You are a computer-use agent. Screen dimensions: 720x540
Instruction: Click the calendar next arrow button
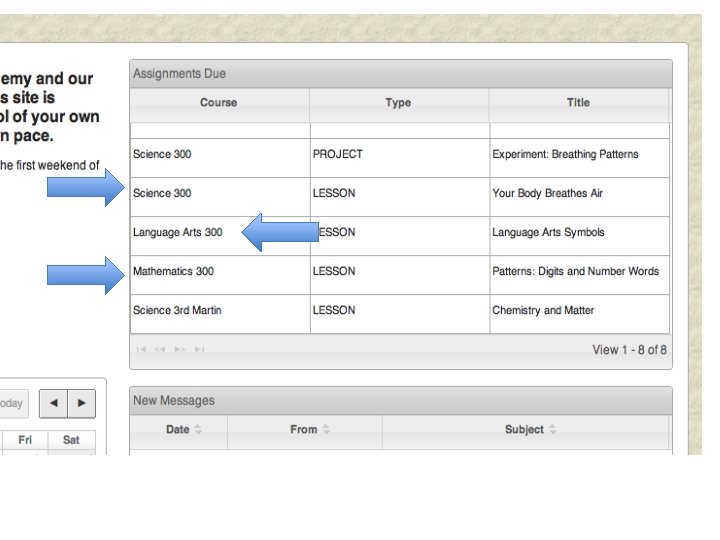pyautogui.click(x=82, y=403)
